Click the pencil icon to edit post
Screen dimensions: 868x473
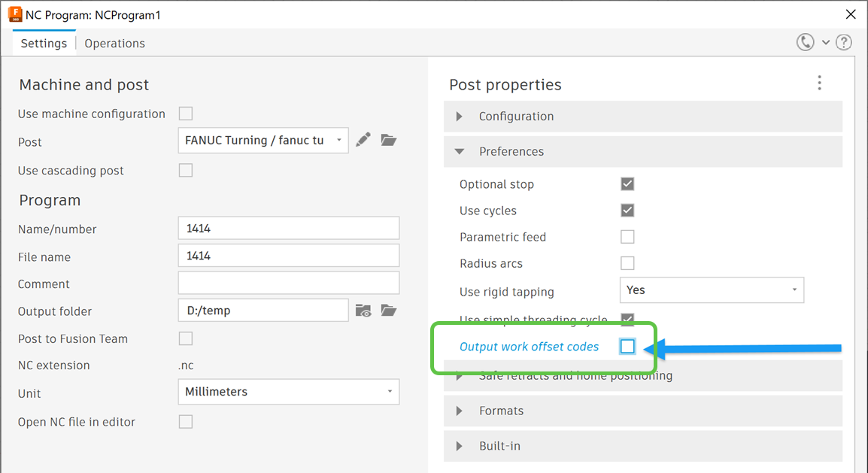[363, 140]
